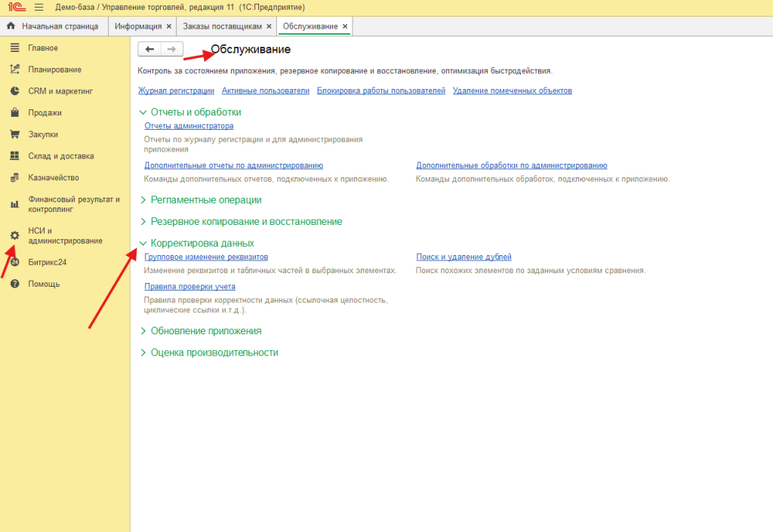This screenshot has height=532, width=773.
Task: Open the Журнал регистрации link
Action: (x=176, y=91)
